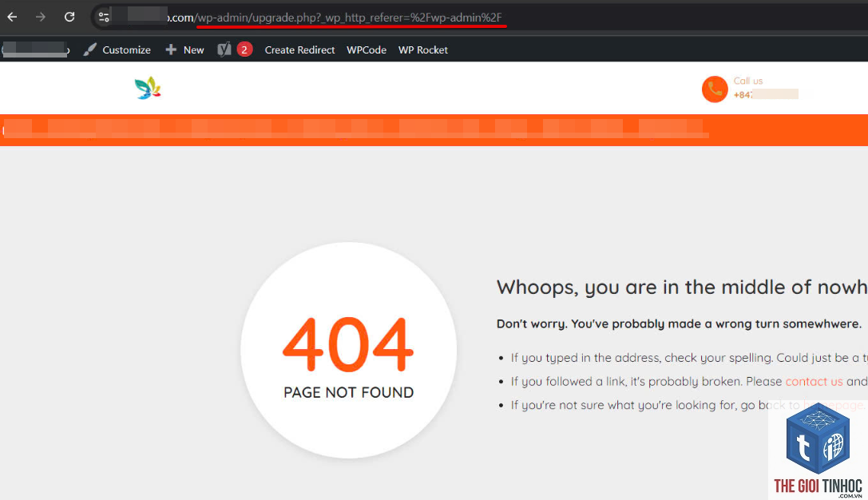
Task: Click the 'If you typed in the address' bullet
Action: pos(688,359)
